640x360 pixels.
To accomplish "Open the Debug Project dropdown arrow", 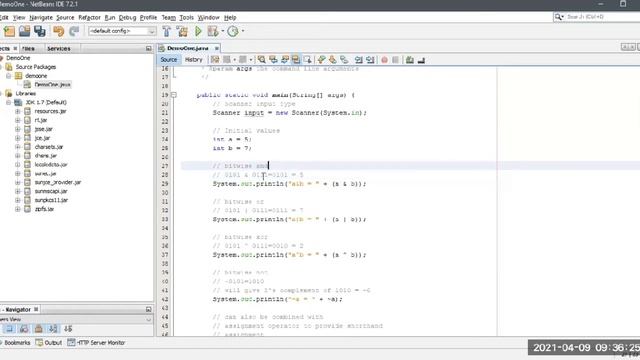I will [x=222, y=31].
